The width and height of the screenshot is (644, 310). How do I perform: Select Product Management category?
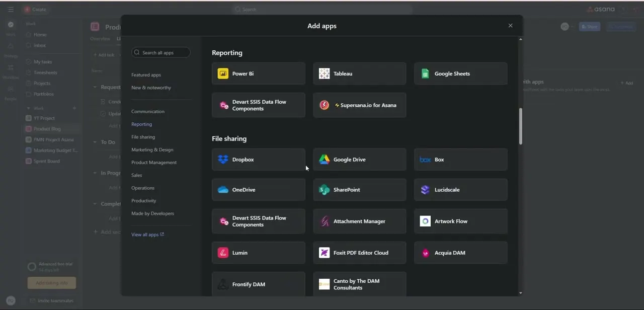click(x=154, y=163)
